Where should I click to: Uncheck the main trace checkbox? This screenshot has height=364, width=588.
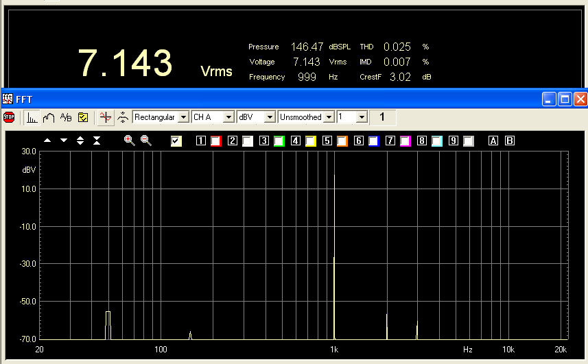pyautogui.click(x=176, y=141)
